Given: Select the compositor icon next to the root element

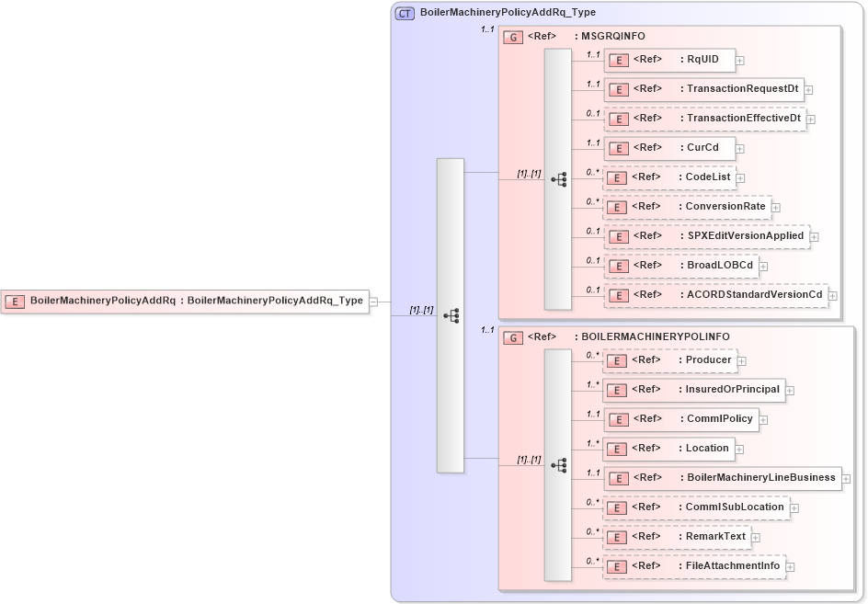Looking at the screenshot, I should point(451,315).
